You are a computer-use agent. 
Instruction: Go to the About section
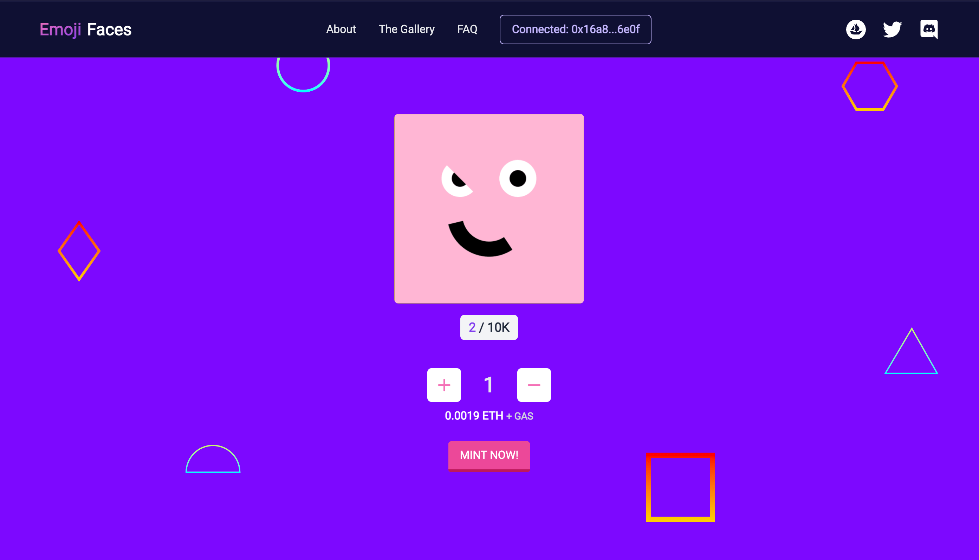click(341, 29)
